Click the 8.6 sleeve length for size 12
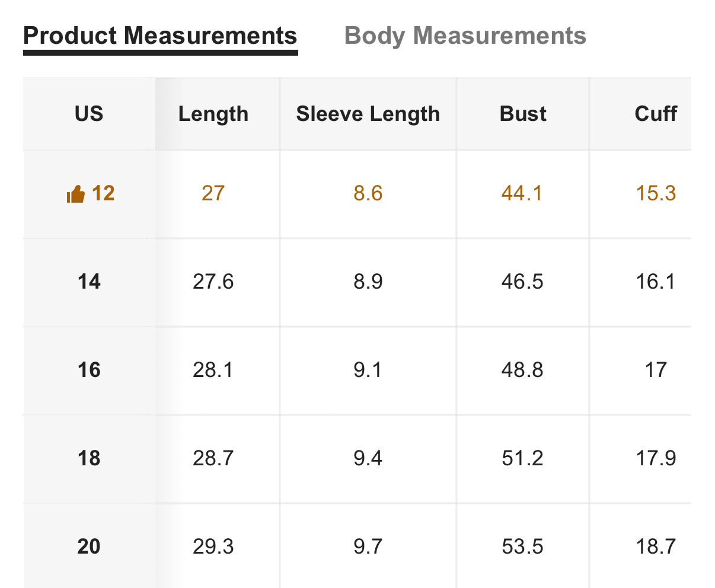The image size is (715, 588). click(368, 193)
